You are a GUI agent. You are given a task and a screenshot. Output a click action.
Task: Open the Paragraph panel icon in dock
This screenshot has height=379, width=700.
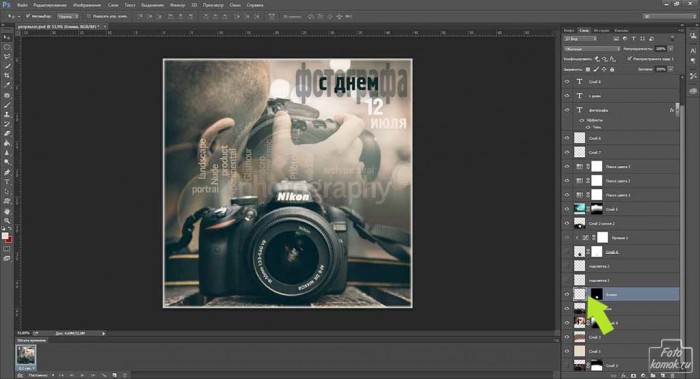(693, 61)
